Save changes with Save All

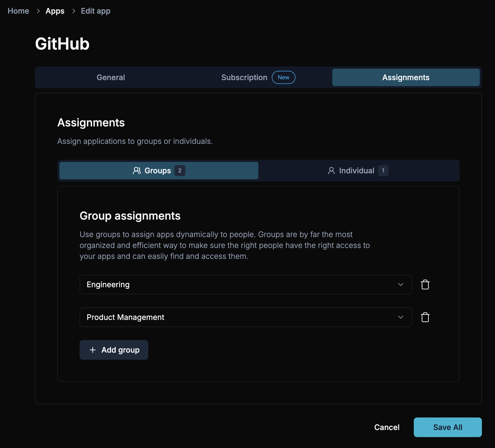click(447, 427)
